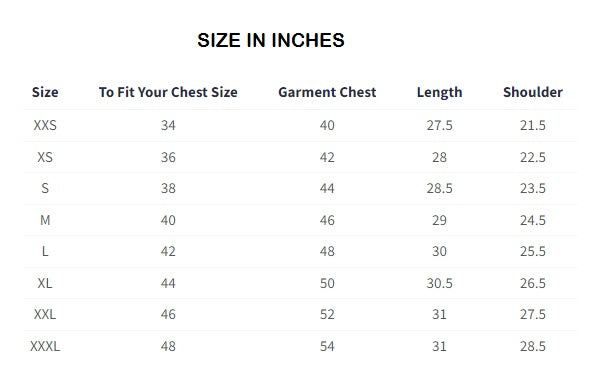Image resolution: width=589 pixels, height=374 pixels.
Task: Click the To Fit Your Chest Size header
Action: tap(168, 92)
